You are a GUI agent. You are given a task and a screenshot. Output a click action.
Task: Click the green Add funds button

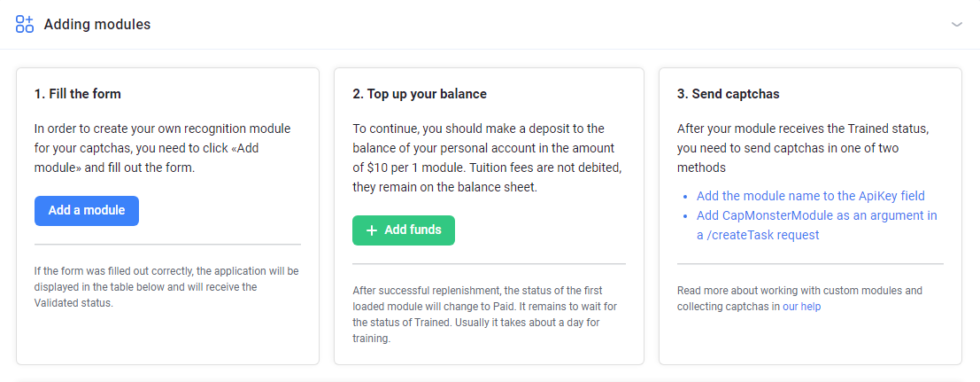click(404, 230)
